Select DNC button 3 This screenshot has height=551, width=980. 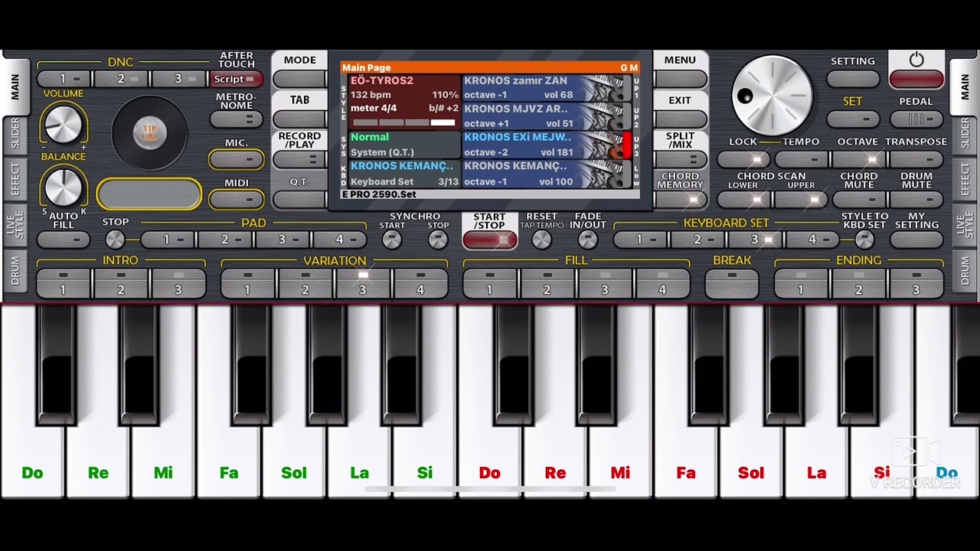(x=178, y=79)
